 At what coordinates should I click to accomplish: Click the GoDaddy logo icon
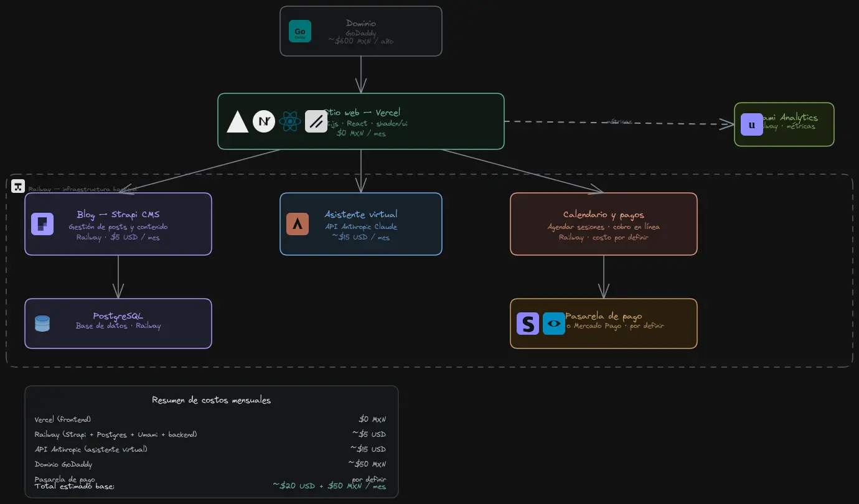[x=300, y=31]
